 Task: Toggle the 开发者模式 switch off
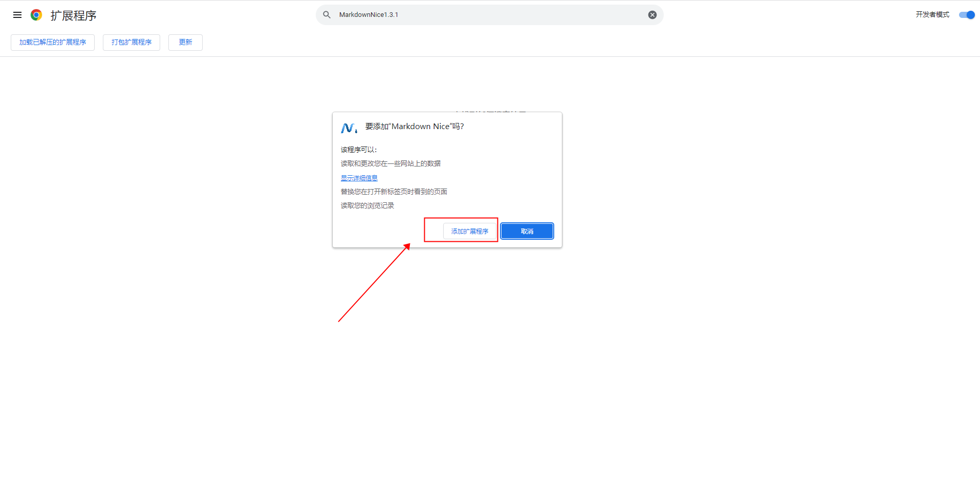pyautogui.click(x=967, y=15)
